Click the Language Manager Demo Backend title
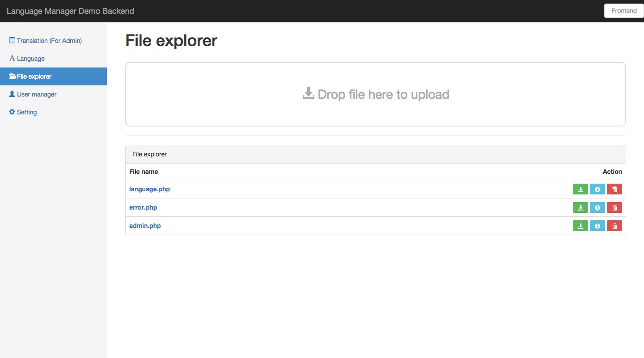 [x=70, y=11]
